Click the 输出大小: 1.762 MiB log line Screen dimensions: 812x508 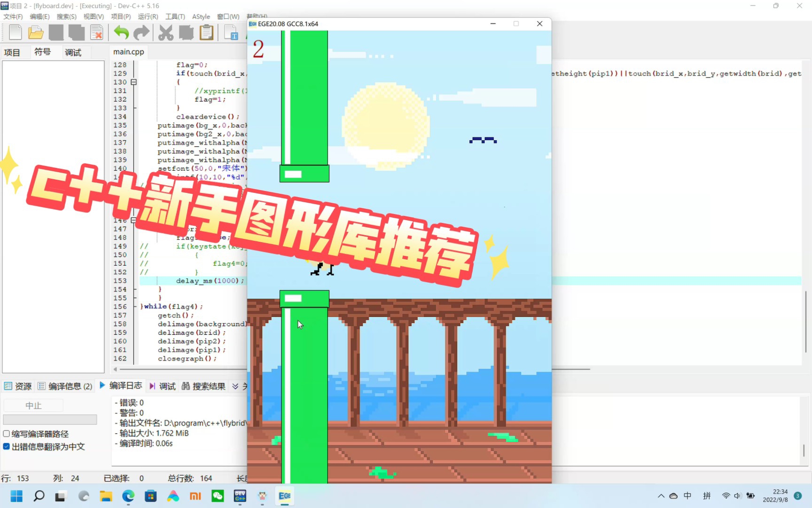[152, 433]
